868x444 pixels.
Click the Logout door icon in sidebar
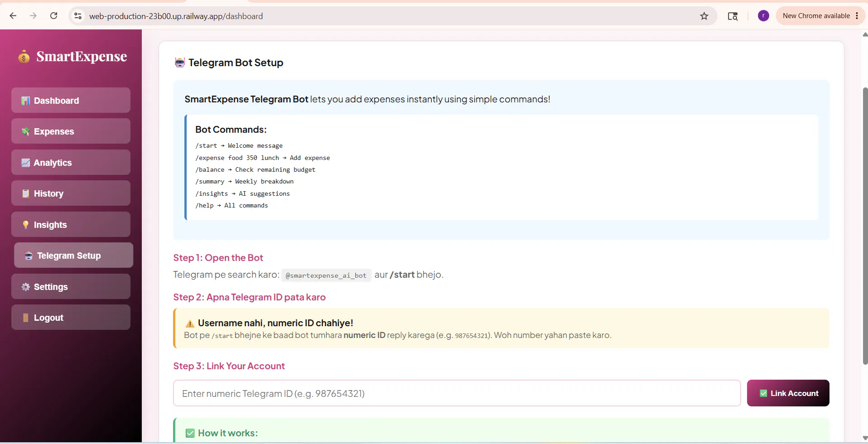26,318
